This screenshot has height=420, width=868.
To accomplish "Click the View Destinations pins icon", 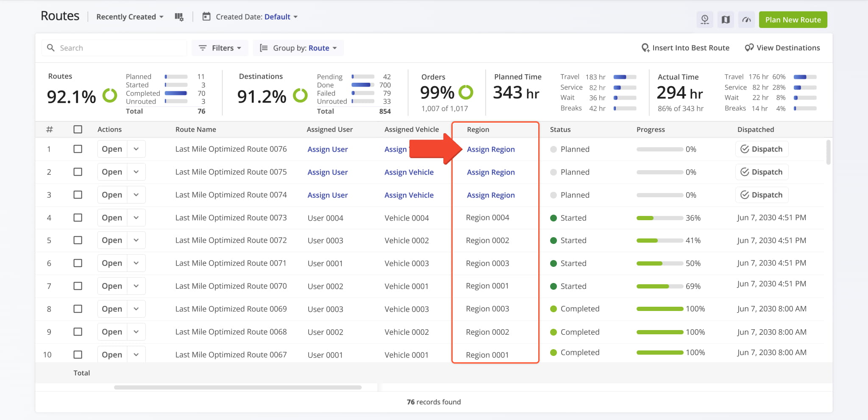I will point(749,48).
